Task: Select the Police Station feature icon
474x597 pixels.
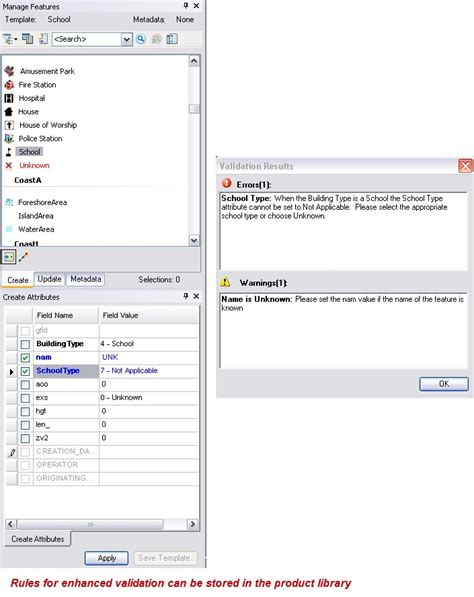Action: click(9, 139)
